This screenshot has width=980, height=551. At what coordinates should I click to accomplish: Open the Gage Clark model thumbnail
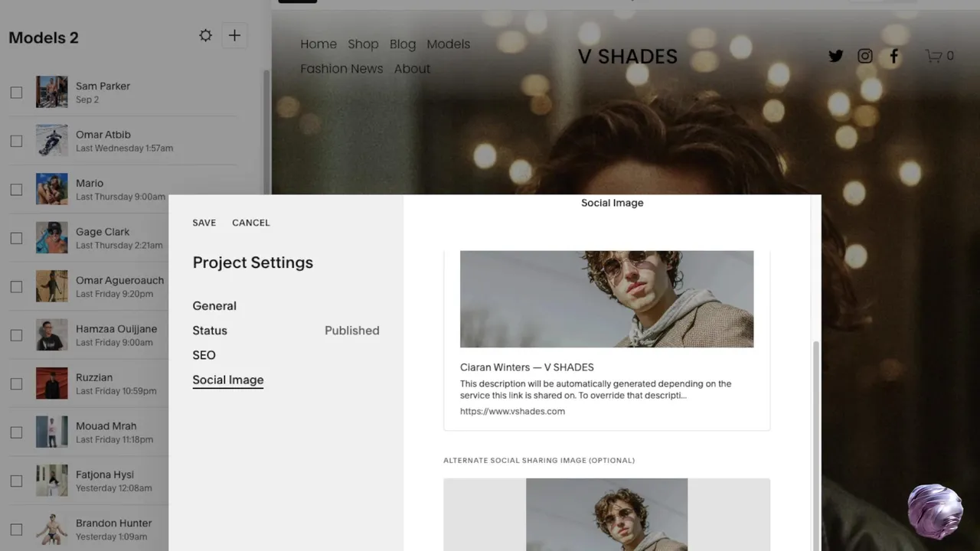[x=52, y=238]
